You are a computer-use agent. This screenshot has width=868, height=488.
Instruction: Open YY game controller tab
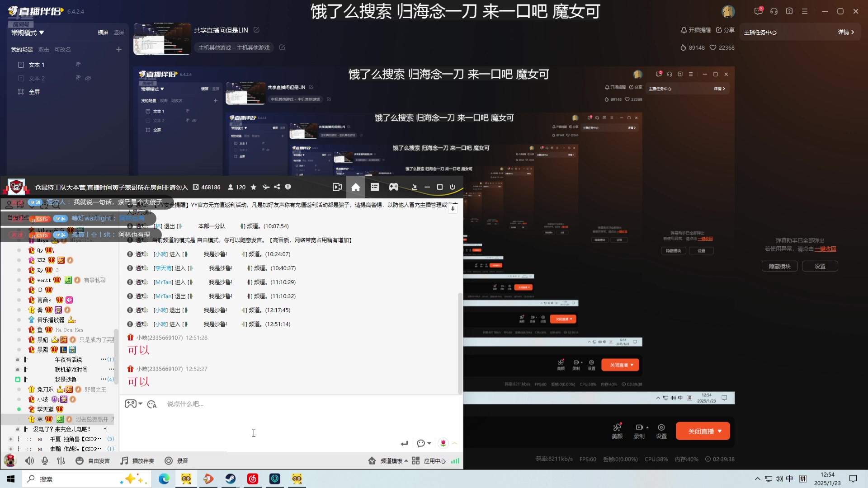(x=394, y=187)
